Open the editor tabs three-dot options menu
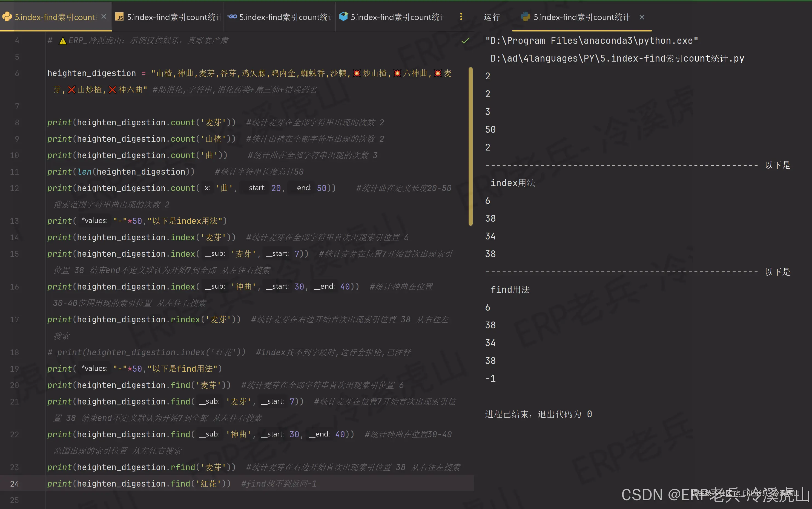812x509 pixels. 461,16
